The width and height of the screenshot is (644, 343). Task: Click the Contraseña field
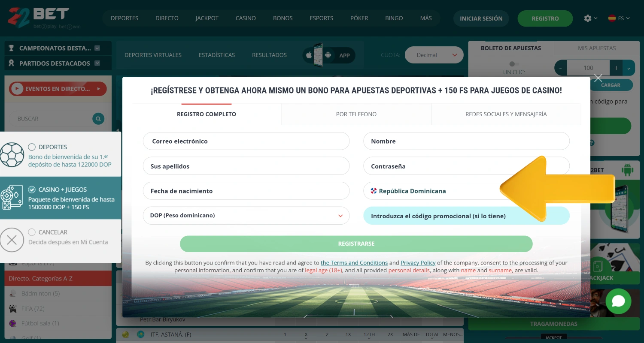coord(466,166)
